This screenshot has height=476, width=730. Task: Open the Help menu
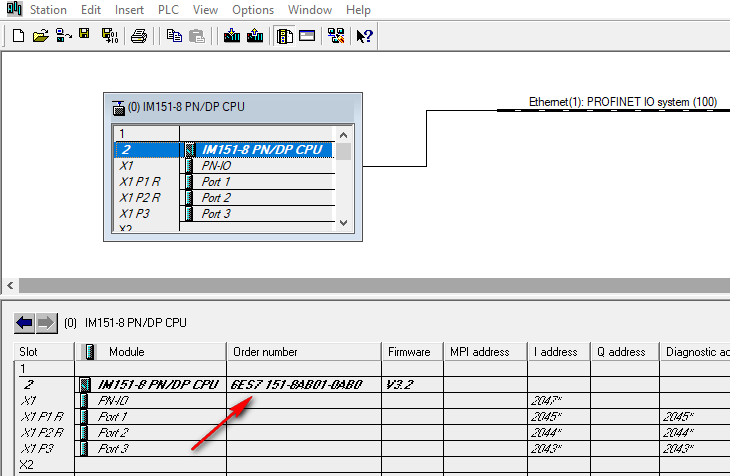pos(358,10)
